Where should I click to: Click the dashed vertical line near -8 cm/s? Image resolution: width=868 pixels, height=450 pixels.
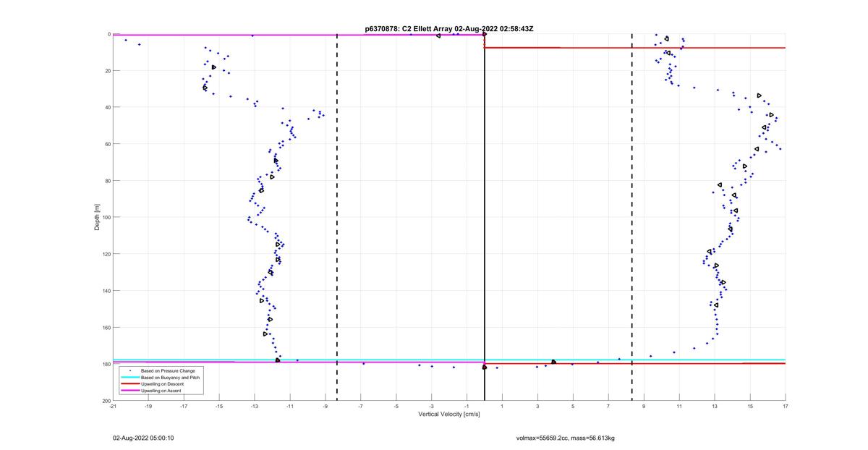tap(337, 217)
